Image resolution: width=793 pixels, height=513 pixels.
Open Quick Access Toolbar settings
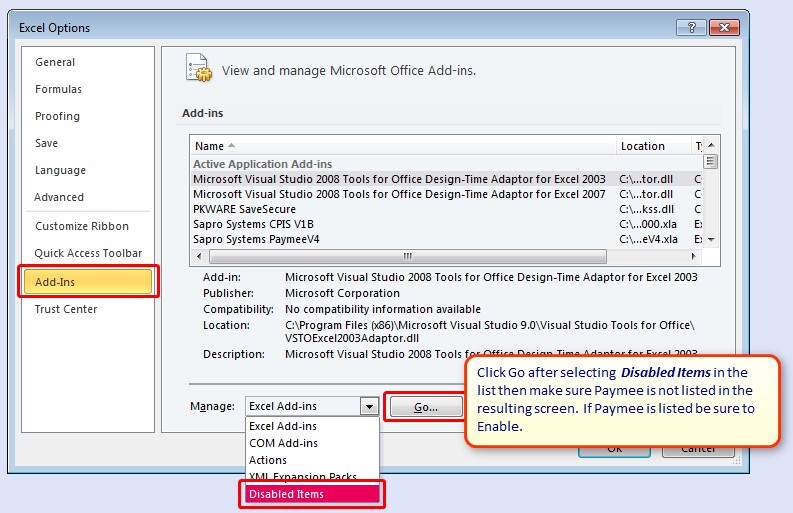(x=88, y=253)
